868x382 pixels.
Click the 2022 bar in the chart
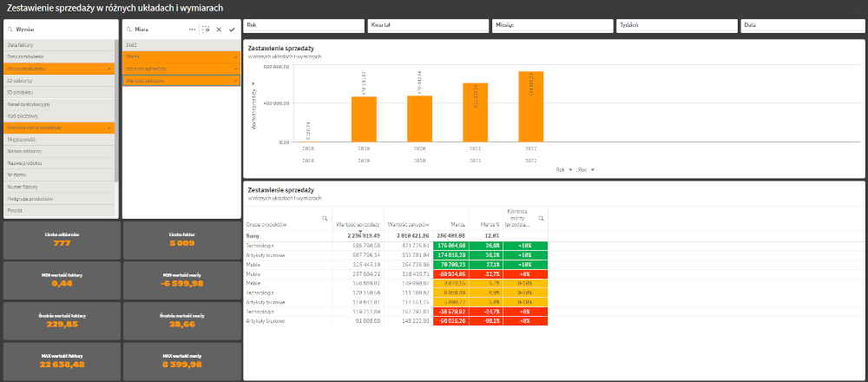(x=531, y=107)
